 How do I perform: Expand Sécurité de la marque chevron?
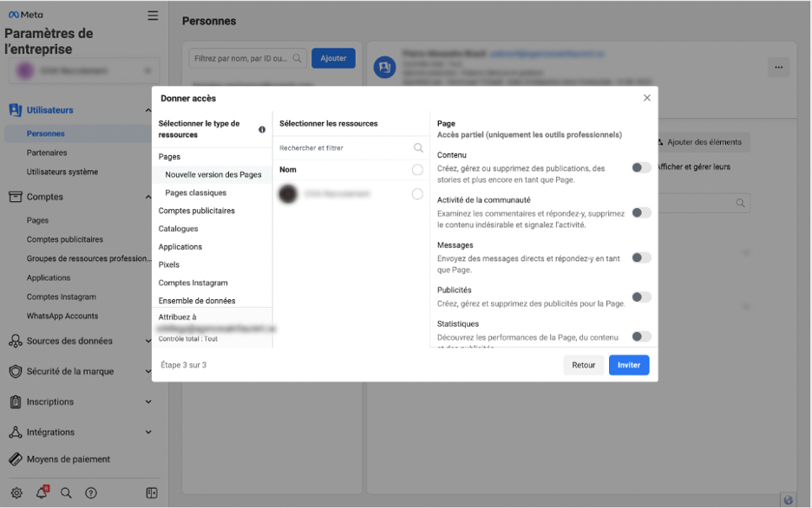[x=148, y=371]
